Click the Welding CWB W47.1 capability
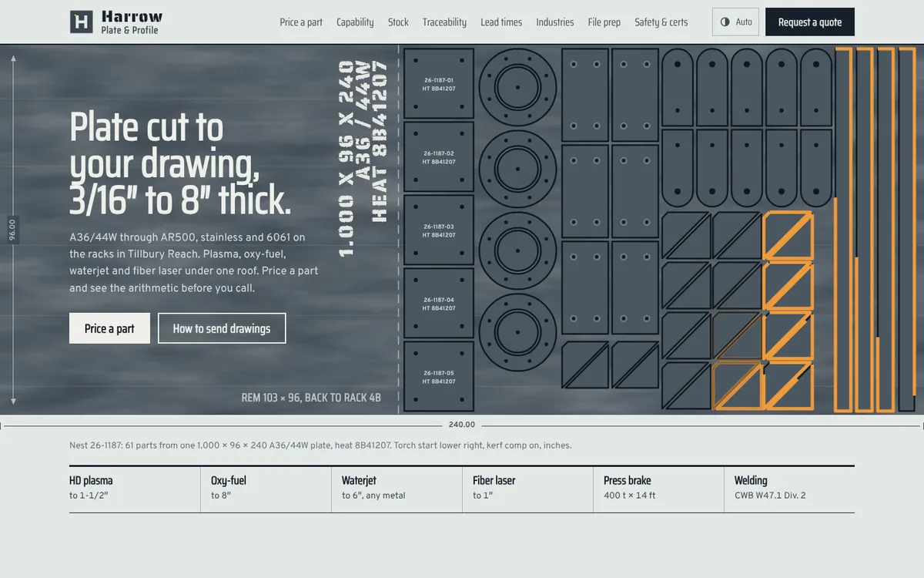 [789, 489]
